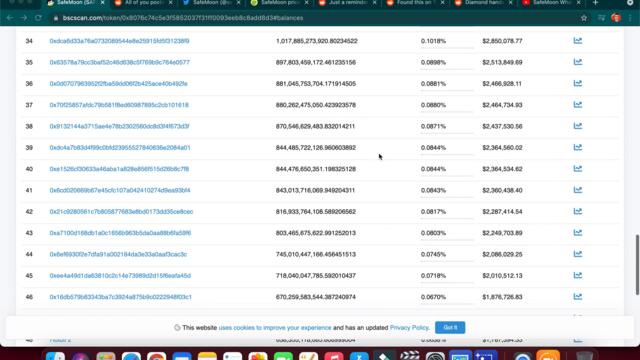Open holder address link at rank 43
640x360 pixels.
pos(120,233)
